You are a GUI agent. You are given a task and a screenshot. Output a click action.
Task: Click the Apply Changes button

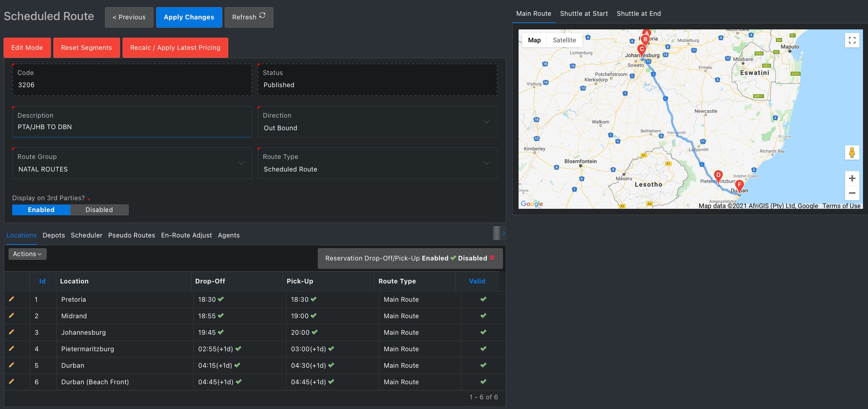click(x=189, y=17)
